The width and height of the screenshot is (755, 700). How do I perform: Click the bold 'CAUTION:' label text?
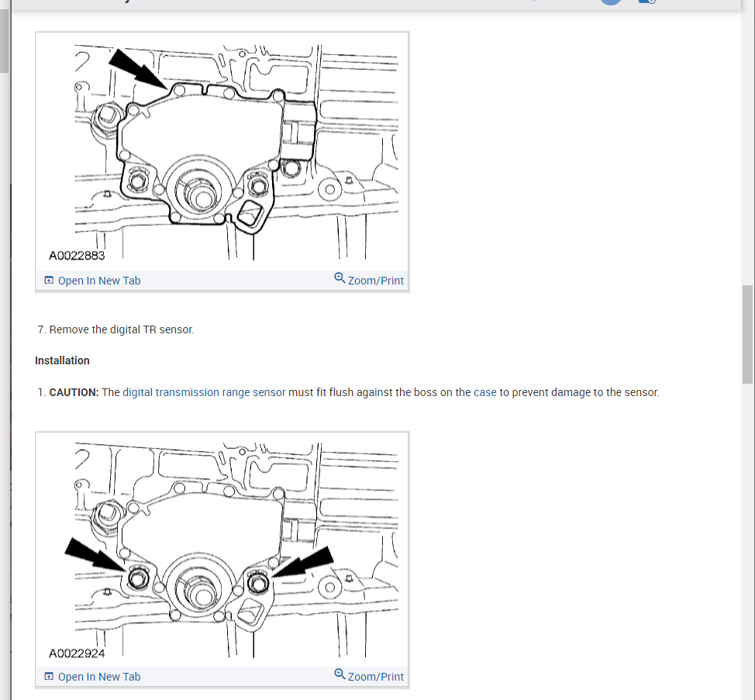[x=74, y=392]
